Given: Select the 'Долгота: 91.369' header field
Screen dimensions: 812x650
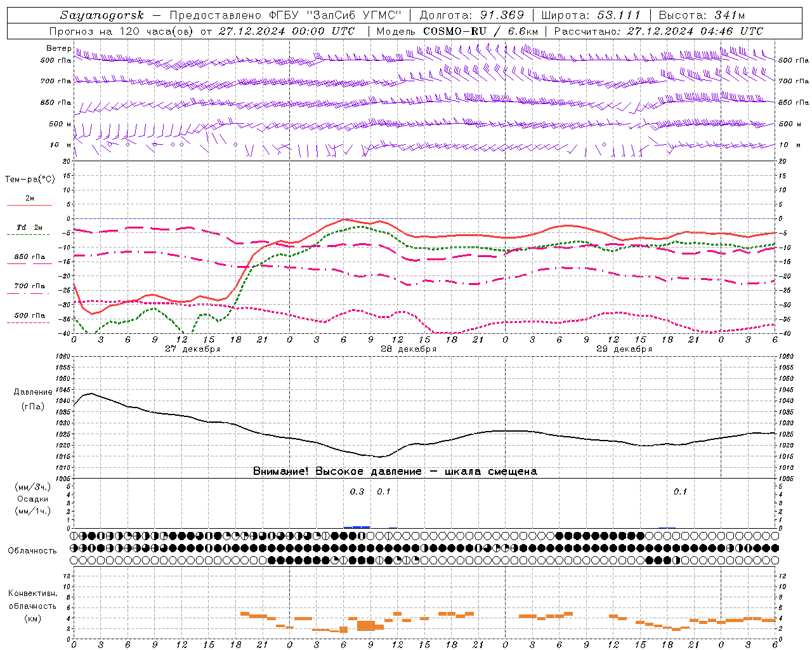Looking at the screenshot, I should [x=472, y=15].
